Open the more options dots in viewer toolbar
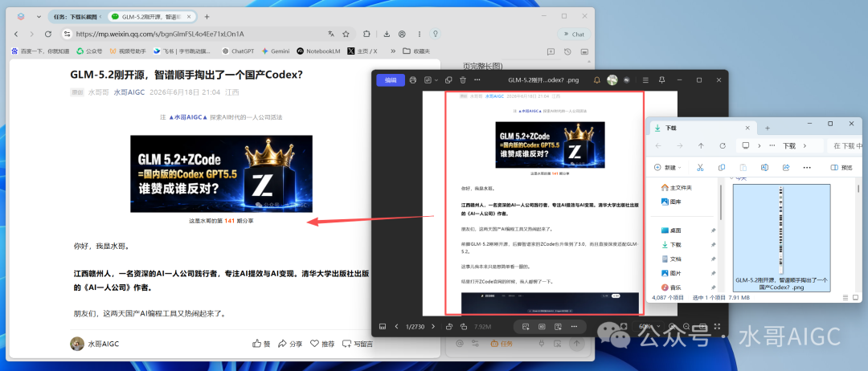Screen dimensions: 868x371 point(477,80)
